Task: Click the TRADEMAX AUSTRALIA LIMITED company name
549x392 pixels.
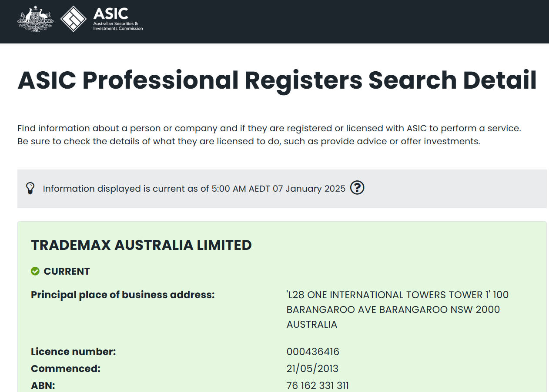Action: tap(141, 245)
